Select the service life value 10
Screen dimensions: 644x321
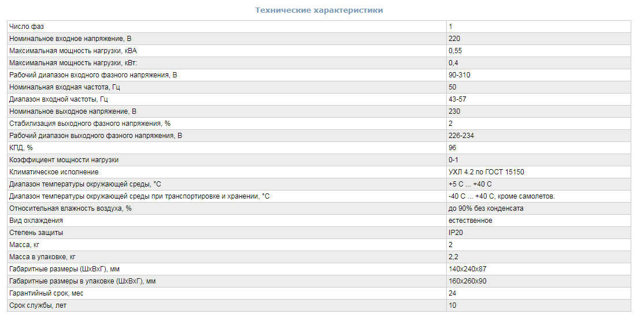452,305
